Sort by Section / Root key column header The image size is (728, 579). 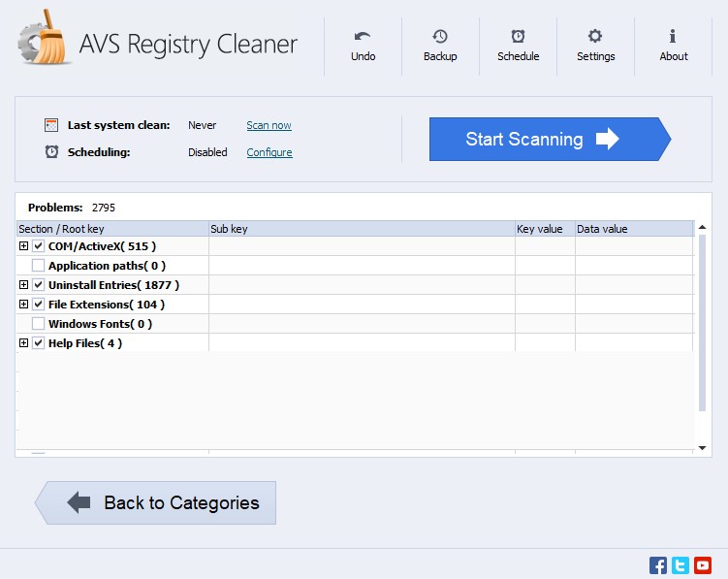(x=112, y=229)
